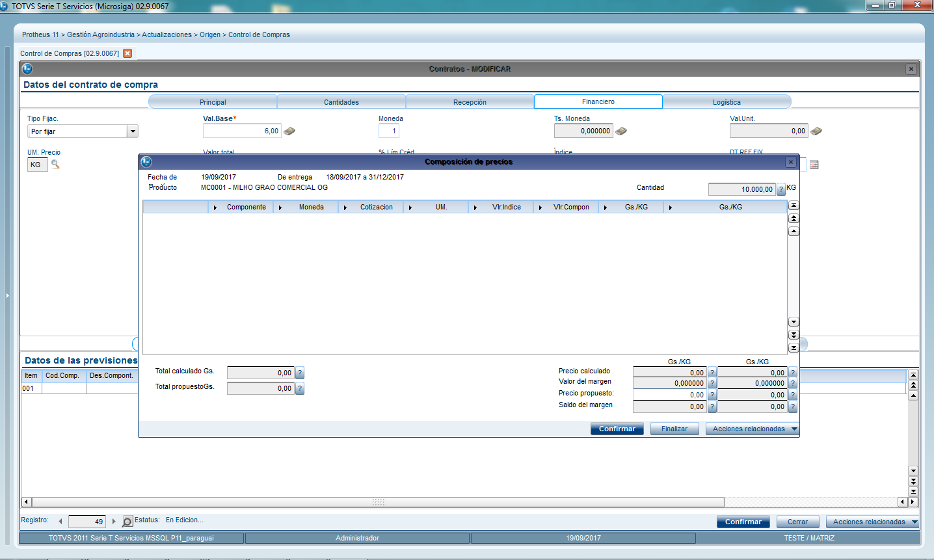This screenshot has width=934, height=560.
Task: Click second-column help button for Saldo del margen
Action: click(793, 407)
